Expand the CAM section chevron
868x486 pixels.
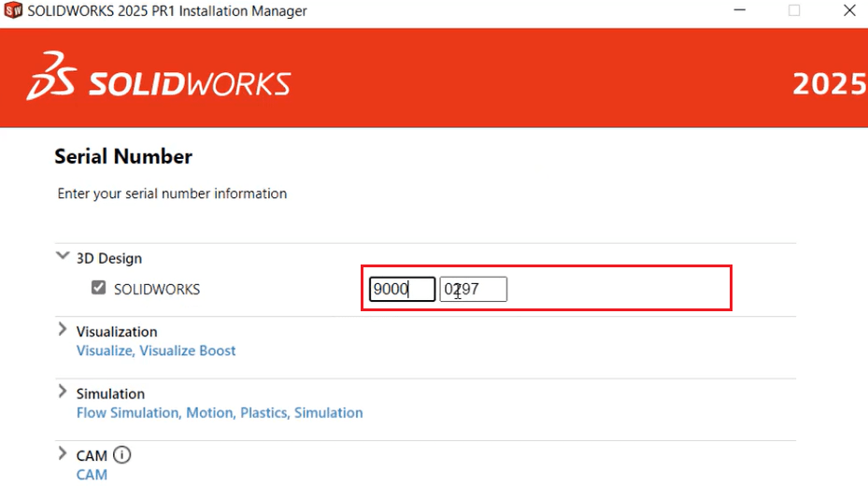point(63,454)
